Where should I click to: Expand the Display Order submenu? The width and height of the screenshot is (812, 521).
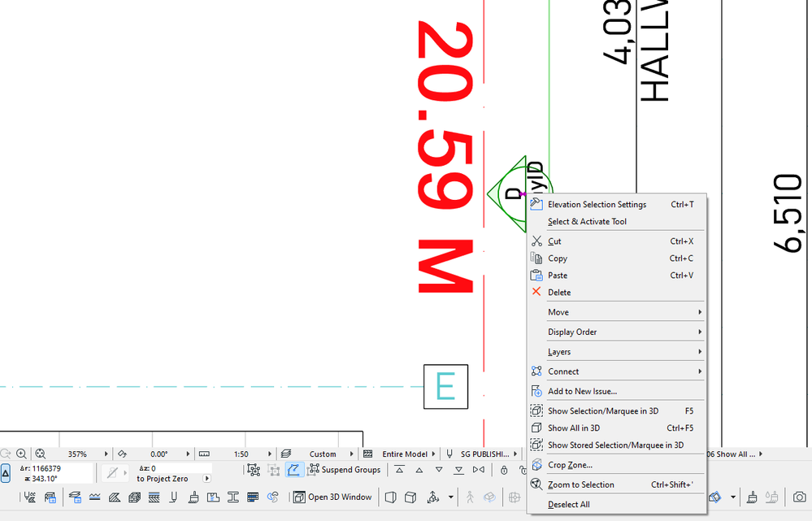tap(617, 332)
